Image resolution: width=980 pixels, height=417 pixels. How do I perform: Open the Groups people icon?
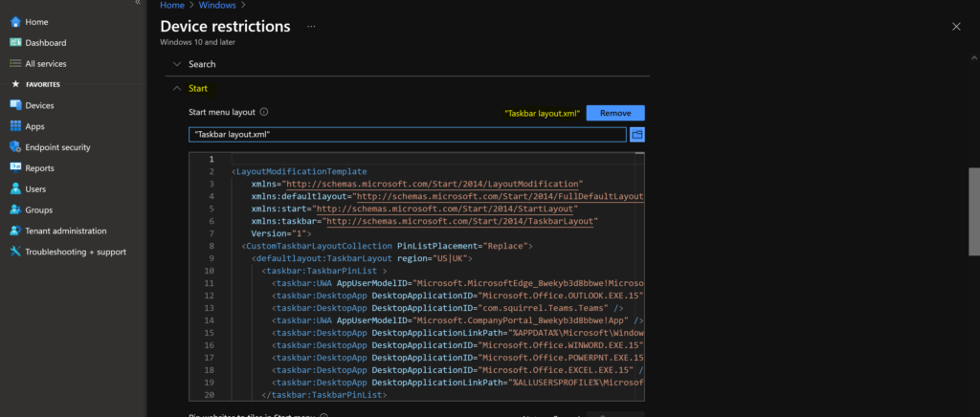click(x=15, y=209)
